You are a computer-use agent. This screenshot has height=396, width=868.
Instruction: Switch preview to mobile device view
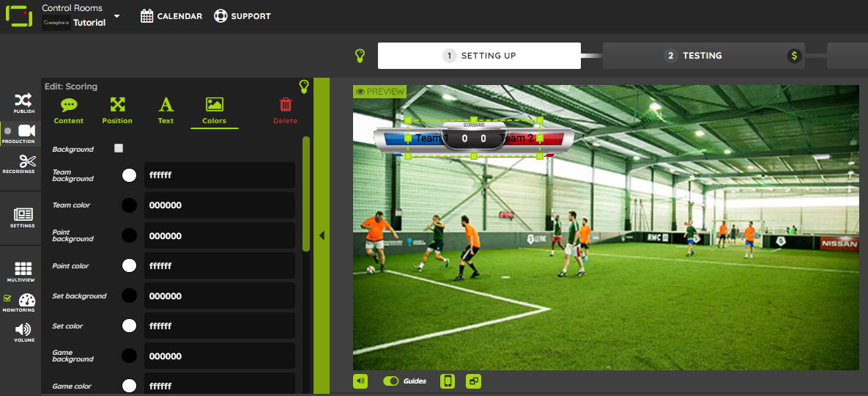[x=448, y=381]
